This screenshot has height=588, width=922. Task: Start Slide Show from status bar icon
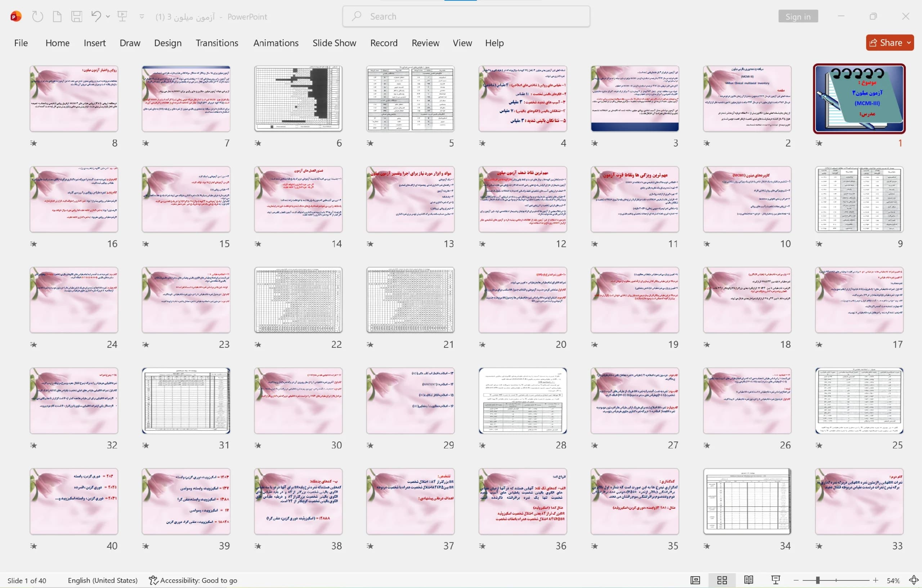776,580
